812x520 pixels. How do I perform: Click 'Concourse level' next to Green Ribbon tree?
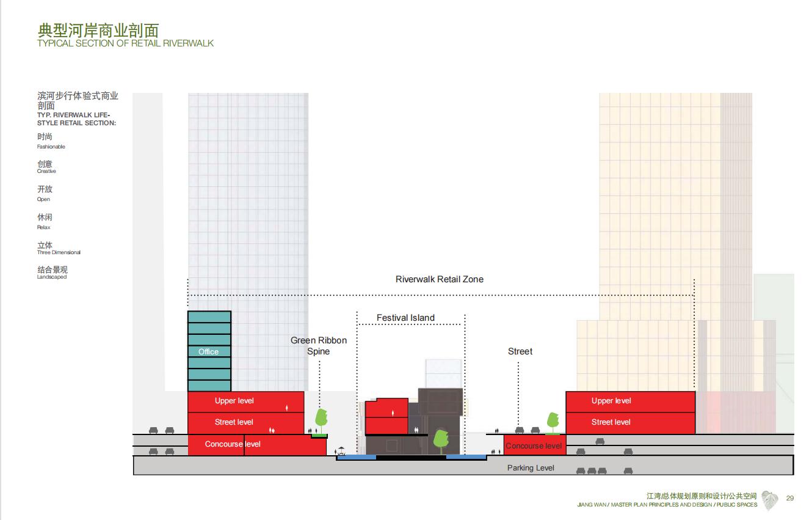pyautogui.click(x=233, y=444)
